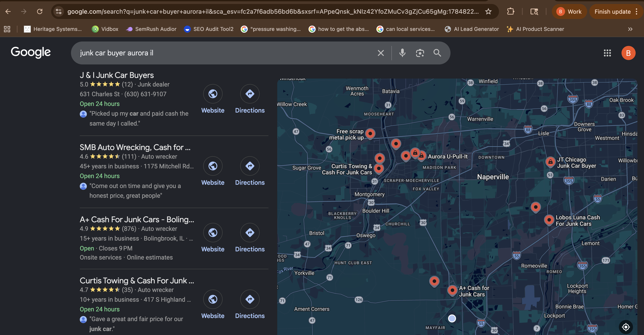
Task: Go back to the previous page
Action: pyautogui.click(x=8, y=11)
